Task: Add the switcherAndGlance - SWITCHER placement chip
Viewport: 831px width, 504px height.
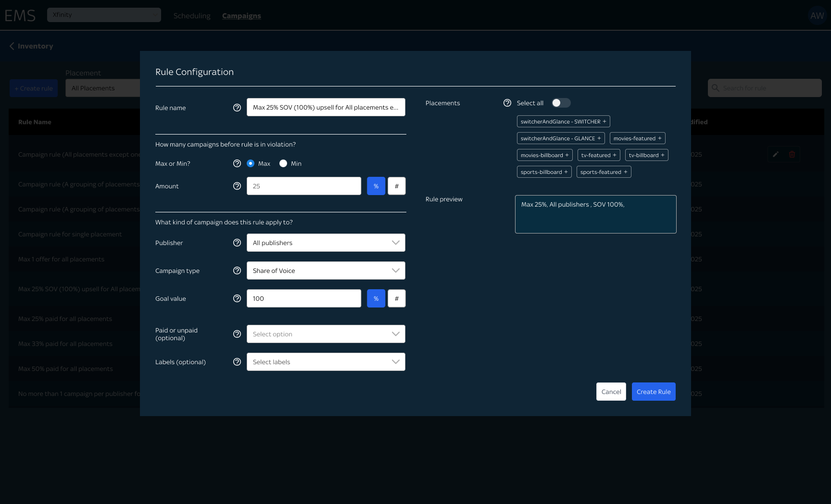Action: click(x=564, y=122)
